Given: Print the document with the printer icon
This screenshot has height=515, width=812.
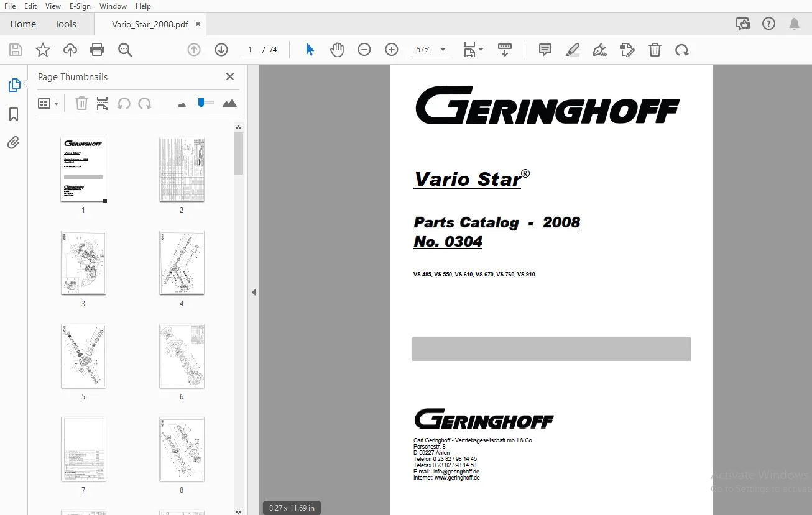Looking at the screenshot, I should pos(97,50).
